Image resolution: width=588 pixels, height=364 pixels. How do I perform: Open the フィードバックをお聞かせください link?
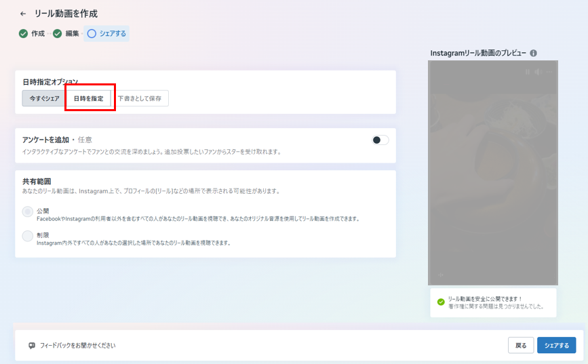point(77,345)
